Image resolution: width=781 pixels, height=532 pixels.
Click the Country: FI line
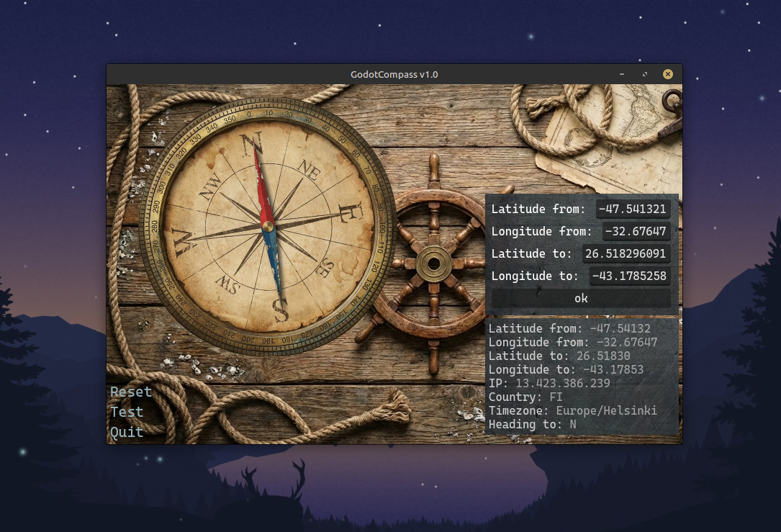[525, 397]
